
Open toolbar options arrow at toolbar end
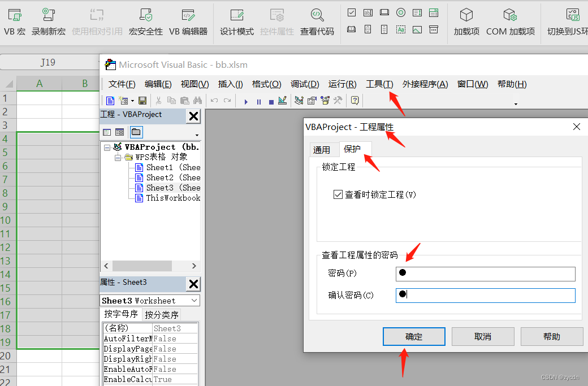(516, 104)
